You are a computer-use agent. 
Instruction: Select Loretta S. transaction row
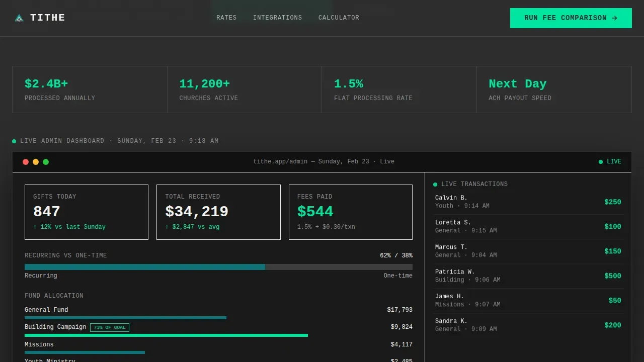click(x=528, y=227)
